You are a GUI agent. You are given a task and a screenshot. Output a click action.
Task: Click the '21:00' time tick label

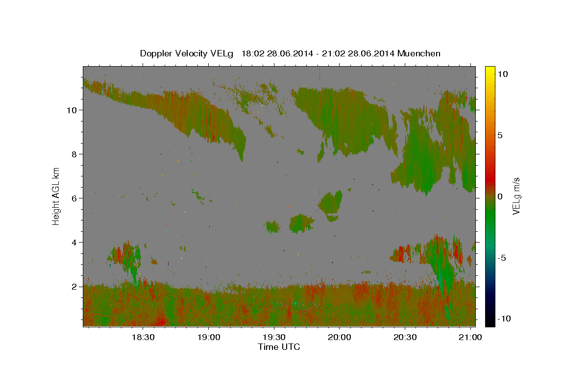pos(470,338)
